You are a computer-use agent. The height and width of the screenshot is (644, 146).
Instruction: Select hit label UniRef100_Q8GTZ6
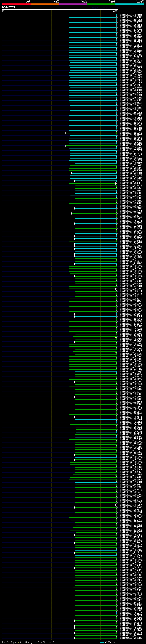(x=131, y=135)
